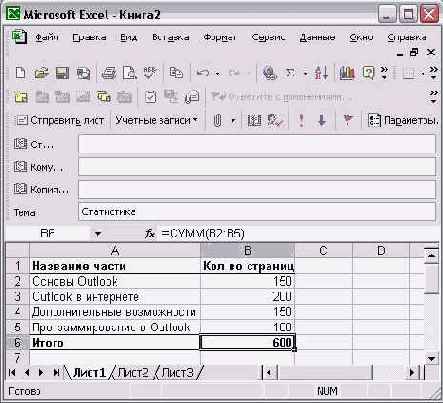
Task: Select the cell containing Итого
Action: point(115,342)
